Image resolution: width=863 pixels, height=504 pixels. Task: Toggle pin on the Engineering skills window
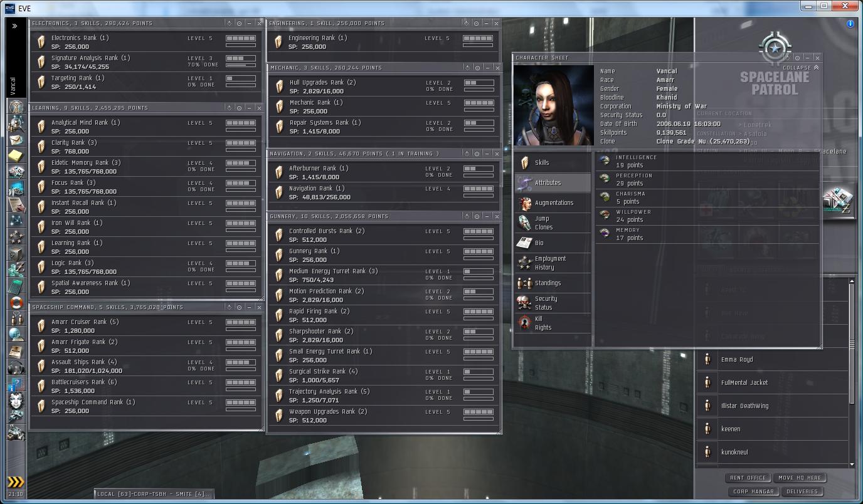(476, 23)
